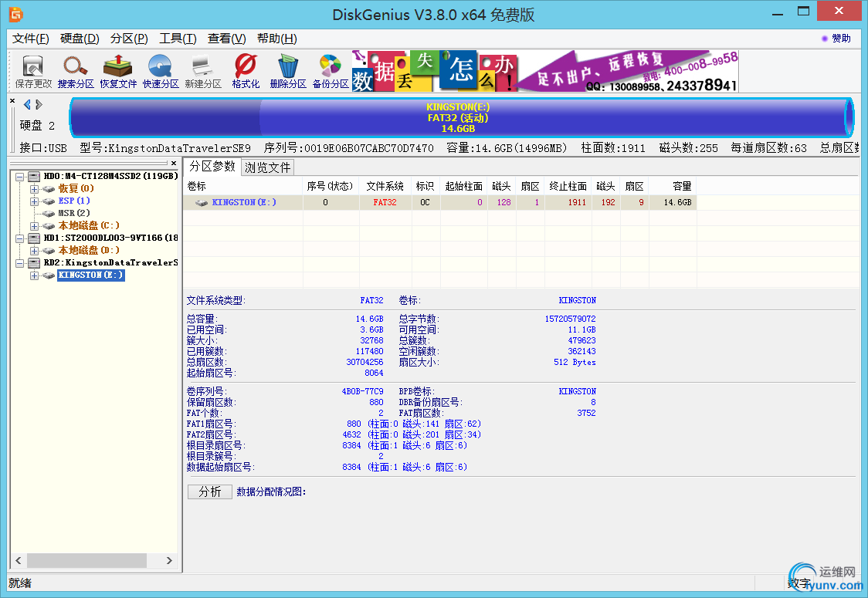Viewport: 868px width, 598px height.
Task: Open the 工具(T) menu
Action: 177,39
